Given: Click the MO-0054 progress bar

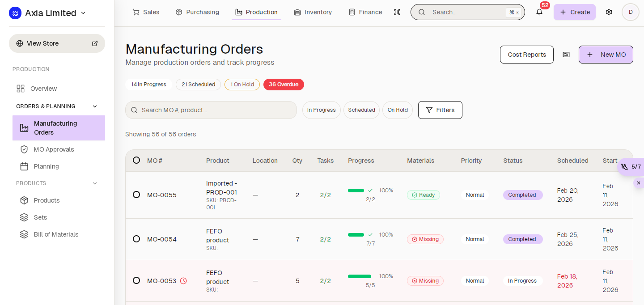Looking at the screenshot, I should (x=356, y=235).
